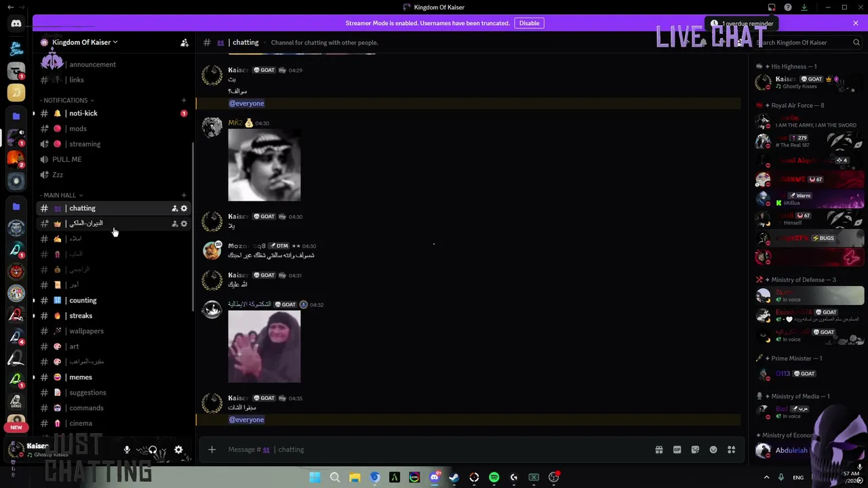This screenshot has width=868, height=488.
Task: Switch input language ENG in tray
Action: 798,477
